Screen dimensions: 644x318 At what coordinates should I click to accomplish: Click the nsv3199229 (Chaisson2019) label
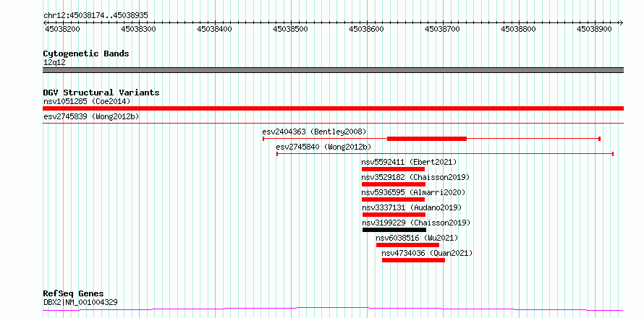coord(416,223)
